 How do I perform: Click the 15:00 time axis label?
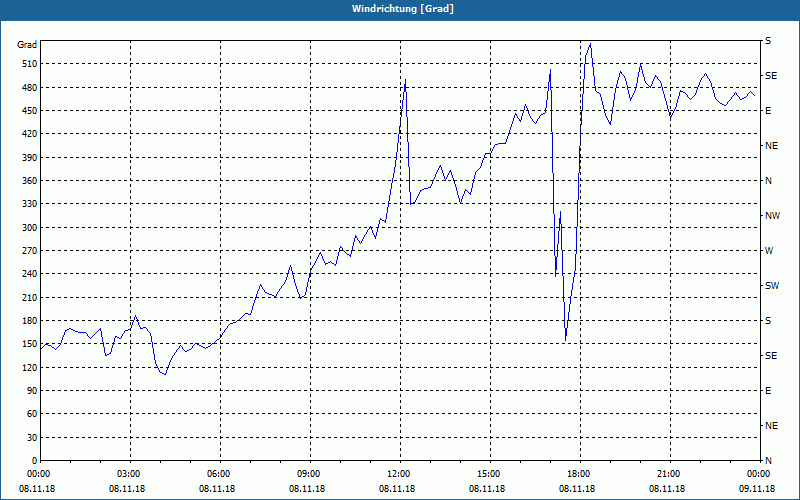pos(490,473)
